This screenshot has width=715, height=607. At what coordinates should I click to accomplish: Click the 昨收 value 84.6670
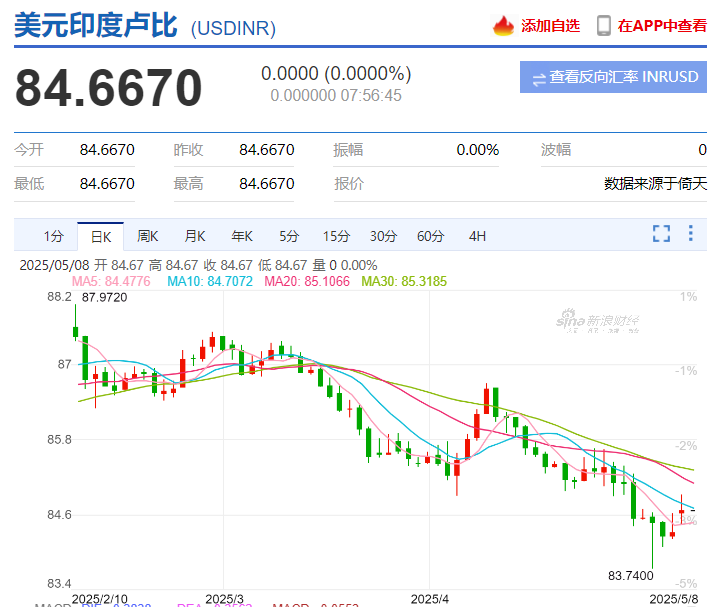[267, 150]
